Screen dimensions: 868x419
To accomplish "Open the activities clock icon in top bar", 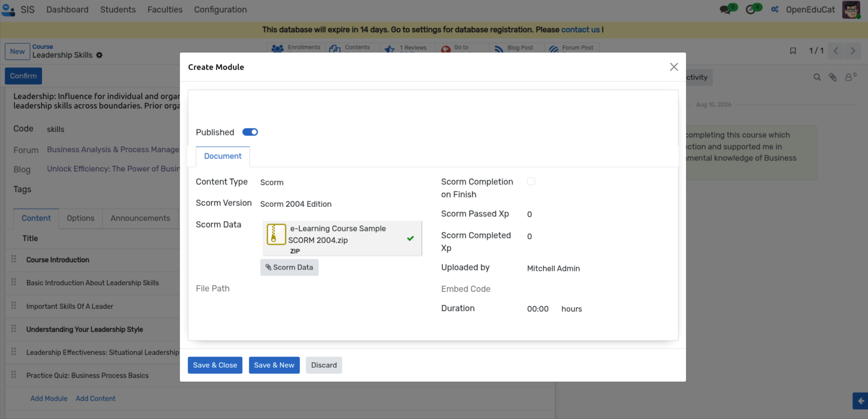I will coord(751,9).
